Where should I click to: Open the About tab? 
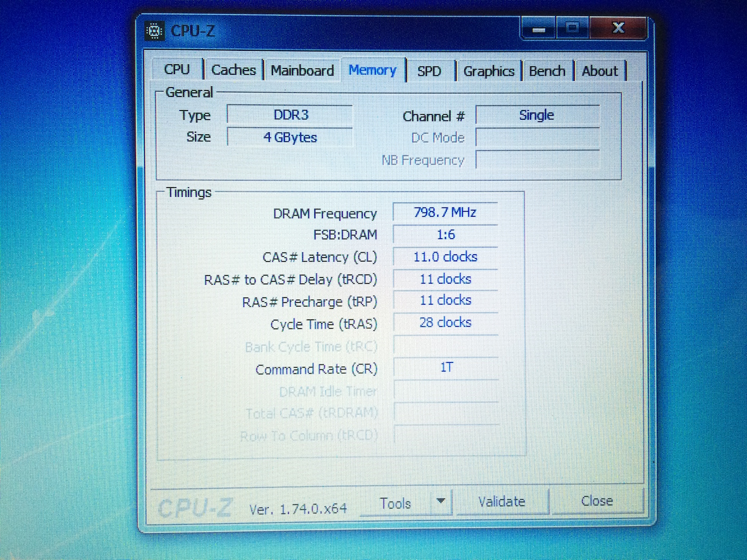click(600, 71)
